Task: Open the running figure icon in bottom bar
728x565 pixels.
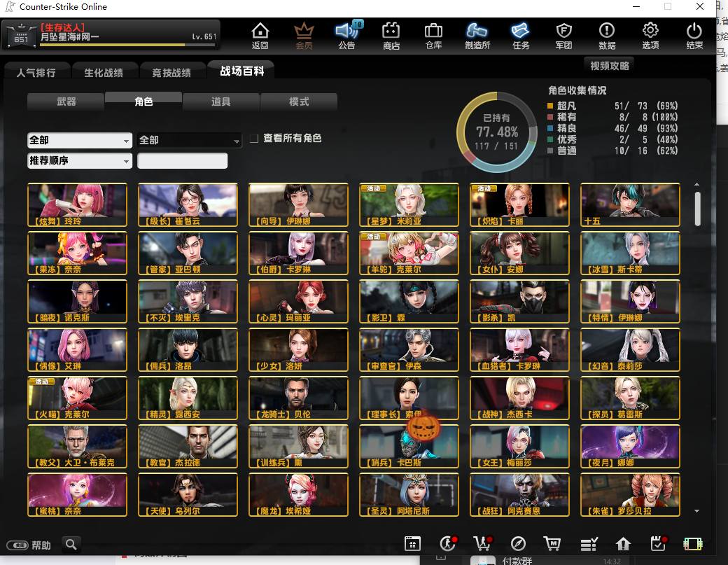Action: (448, 543)
